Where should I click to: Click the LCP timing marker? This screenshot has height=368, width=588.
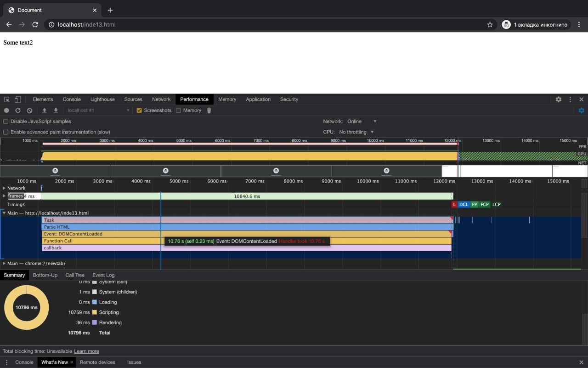496,205
